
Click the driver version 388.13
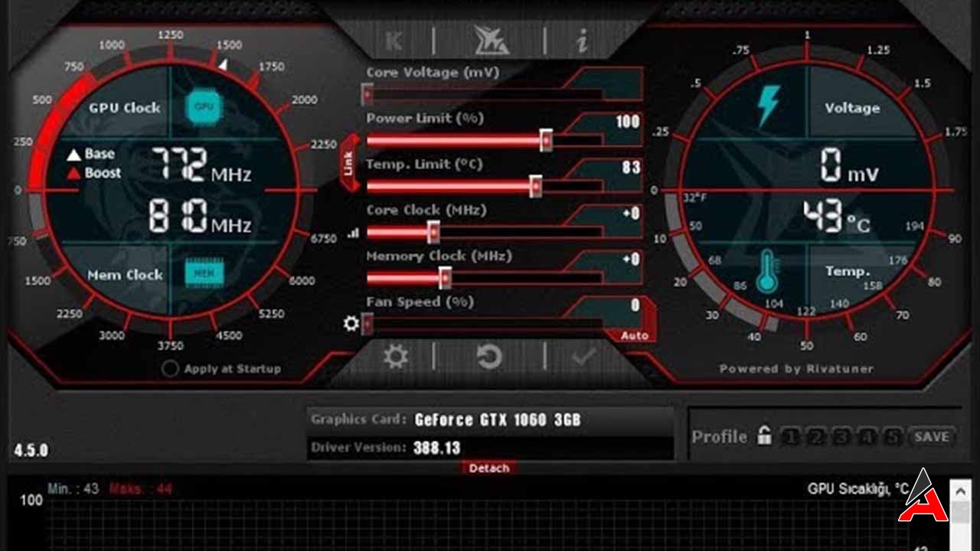(436, 448)
